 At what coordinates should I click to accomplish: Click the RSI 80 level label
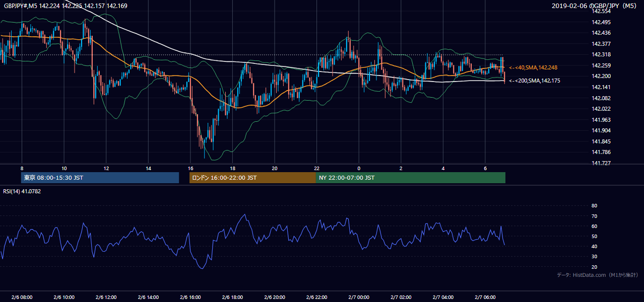click(594, 206)
